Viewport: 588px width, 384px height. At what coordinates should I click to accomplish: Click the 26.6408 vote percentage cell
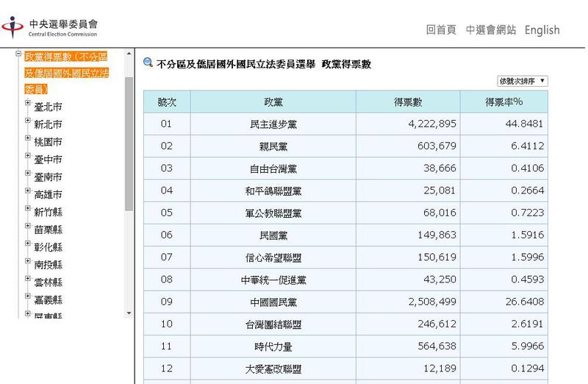coord(504,302)
